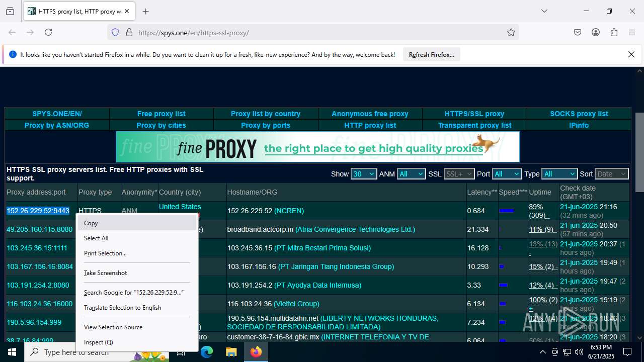View site information via padlock icon
This screenshot has width=644, height=362.
tap(129, 32)
